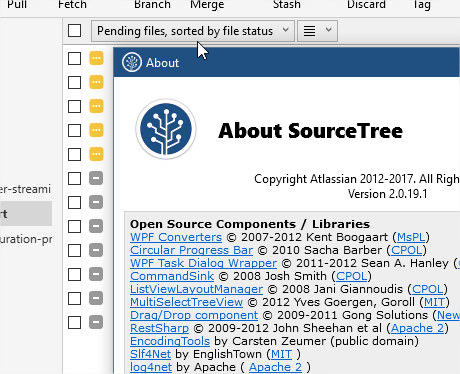Open the Circular Progress Bar link
This screenshot has width=460, height=374.
tap(192, 250)
